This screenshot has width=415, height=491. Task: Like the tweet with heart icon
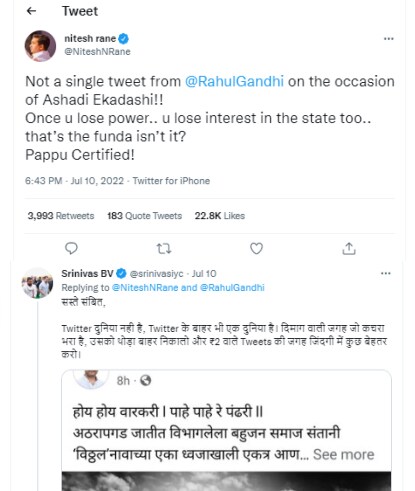[x=256, y=248]
